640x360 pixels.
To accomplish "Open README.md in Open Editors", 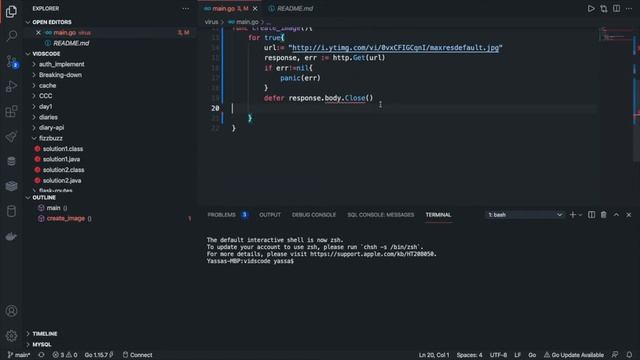I will coord(71,43).
